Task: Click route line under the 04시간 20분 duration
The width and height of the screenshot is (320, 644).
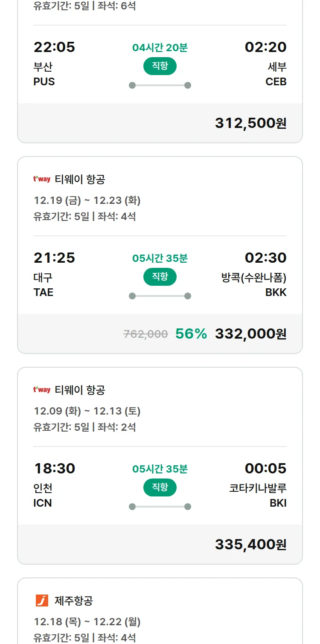Action: (160, 85)
